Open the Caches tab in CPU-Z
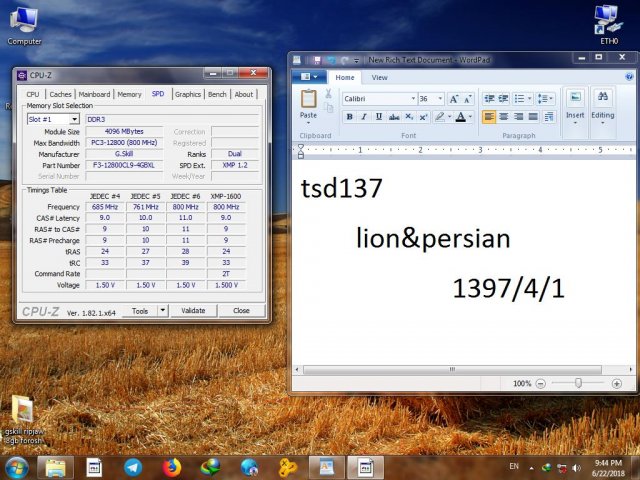The height and width of the screenshot is (480, 640). [60, 94]
